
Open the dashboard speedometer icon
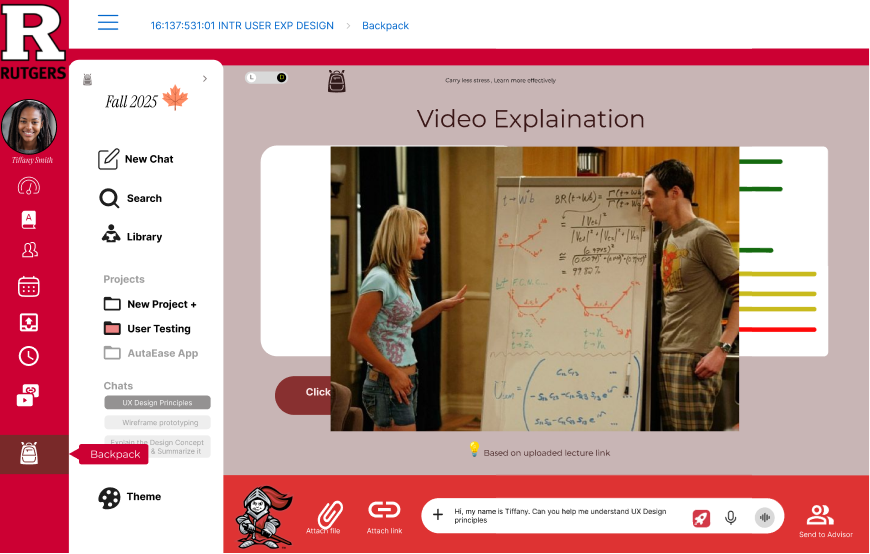29,186
